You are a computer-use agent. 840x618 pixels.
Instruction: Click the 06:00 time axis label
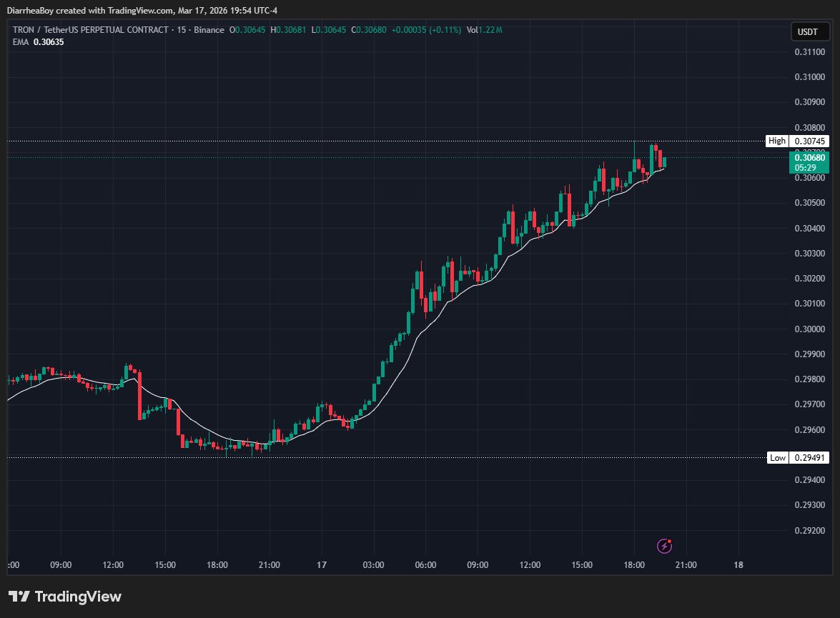point(425,565)
